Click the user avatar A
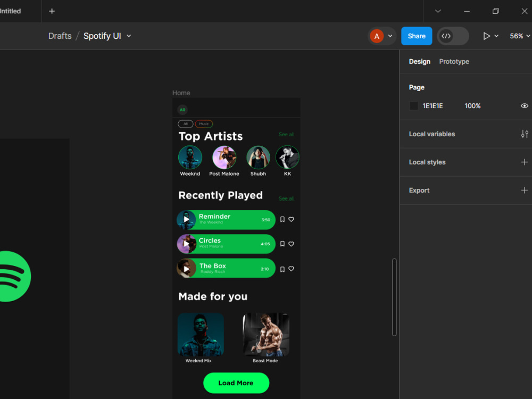The height and width of the screenshot is (399, 532). coord(377,36)
